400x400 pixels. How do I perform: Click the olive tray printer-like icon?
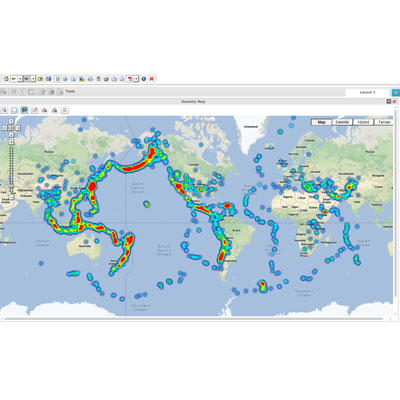tap(106, 79)
